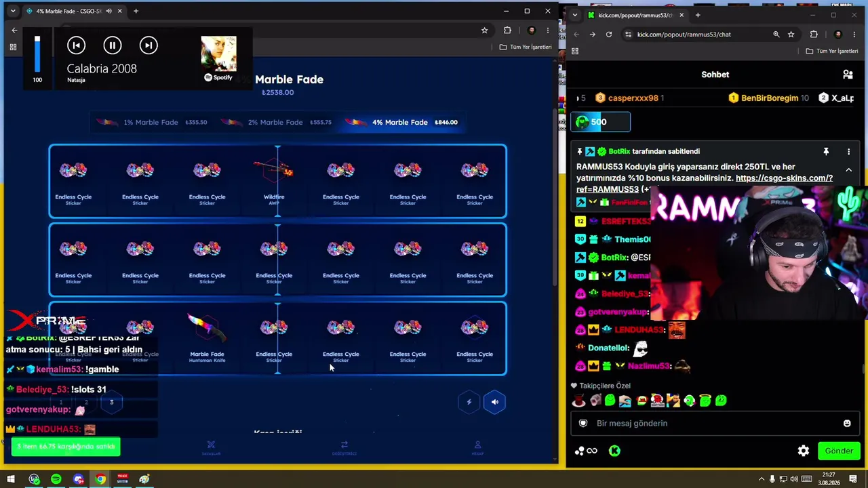Open extensions in the Kick window
The width and height of the screenshot is (868, 488).
coord(814,35)
